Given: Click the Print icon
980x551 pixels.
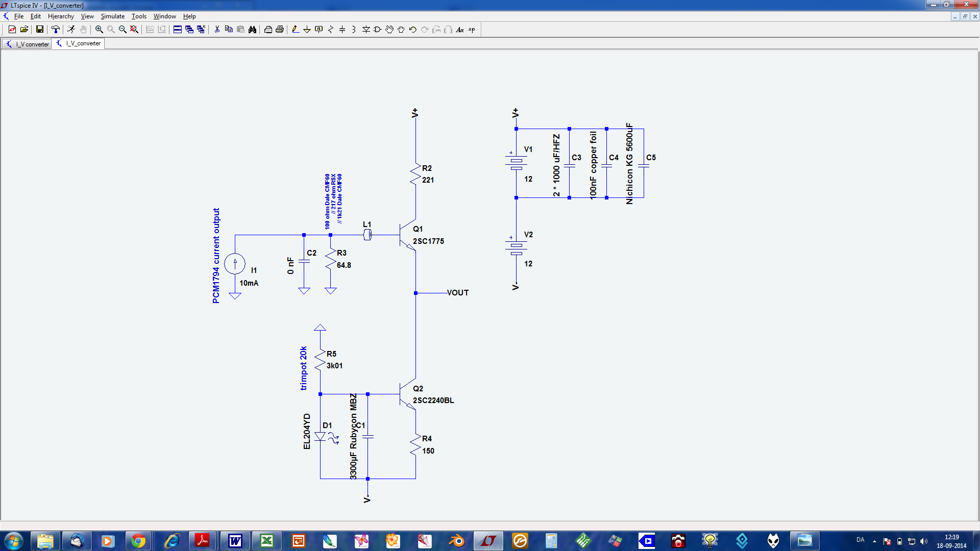Looking at the screenshot, I should [x=268, y=30].
